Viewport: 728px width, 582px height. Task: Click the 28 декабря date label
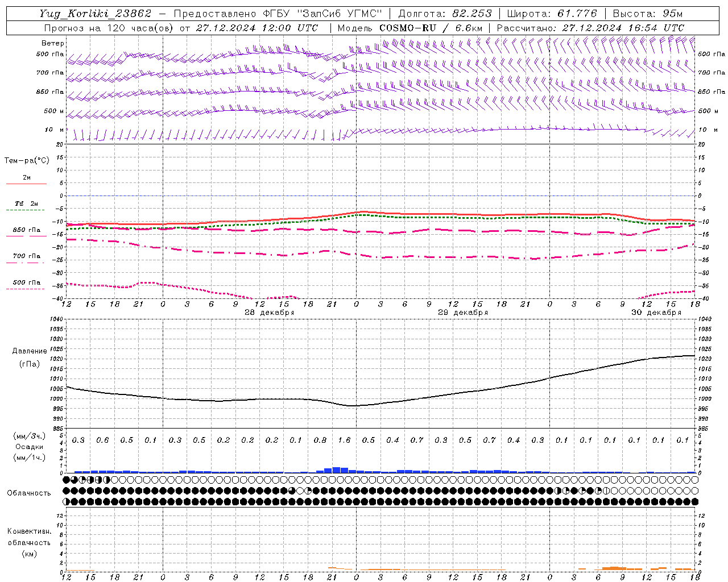pos(269,313)
